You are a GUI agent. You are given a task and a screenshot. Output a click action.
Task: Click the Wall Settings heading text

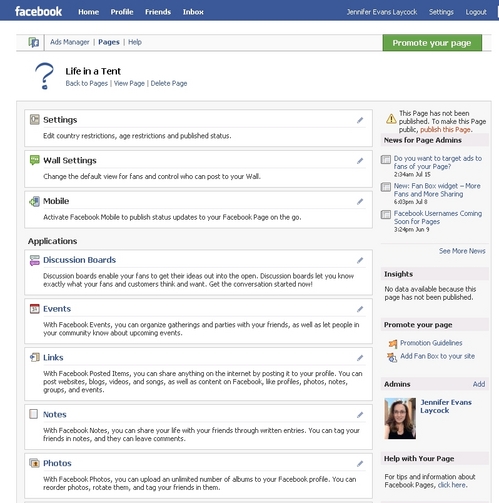pyautogui.click(x=70, y=160)
